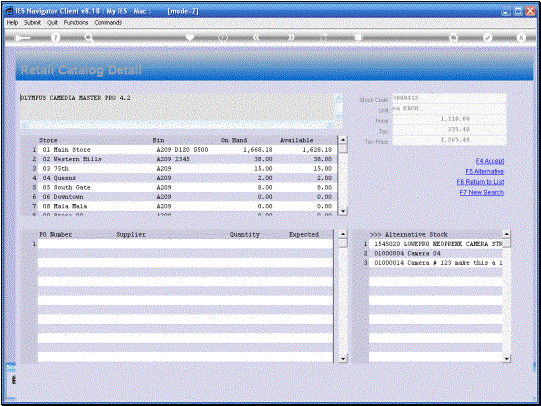Click scroll up arrow of the PO Number table
Viewport: 541px width, 406px height.
click(x=343, y=234)
